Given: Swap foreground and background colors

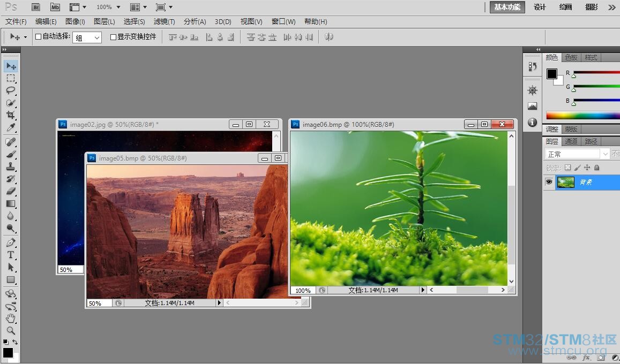Looking at the screenshot, I should [x=14, y=342].
